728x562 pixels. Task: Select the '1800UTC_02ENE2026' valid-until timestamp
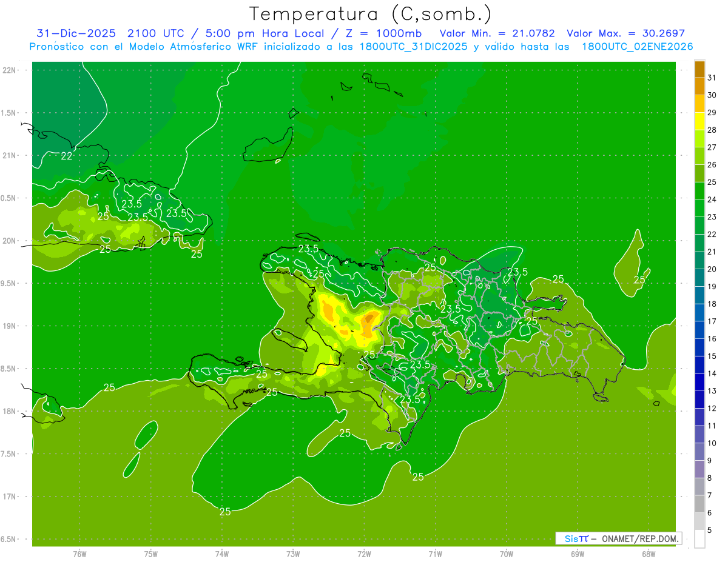(637, 47)
